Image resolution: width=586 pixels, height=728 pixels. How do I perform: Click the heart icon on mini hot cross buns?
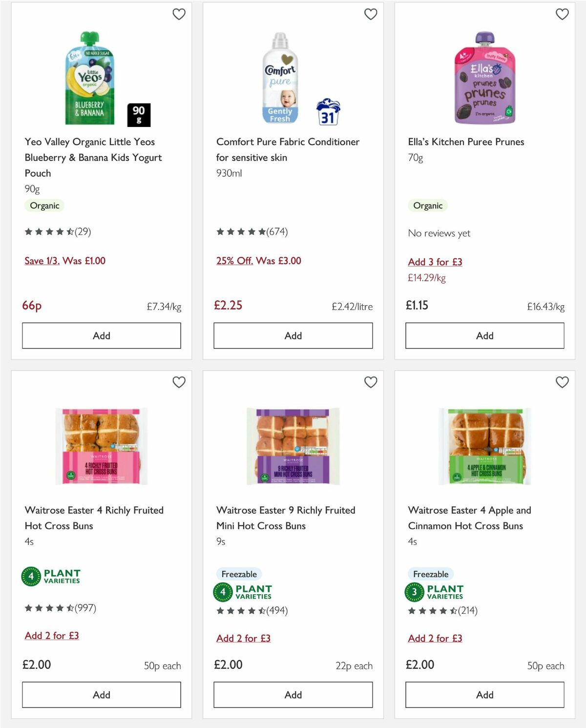[x=371, y=383]
